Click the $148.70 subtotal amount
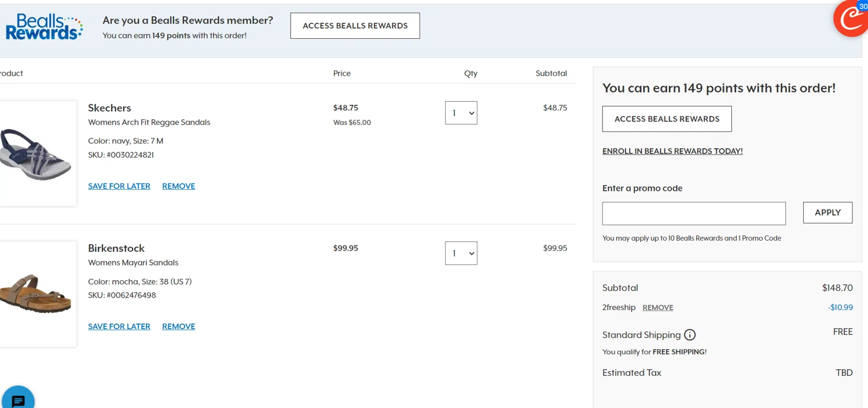The height and width of the screenshot is (408, 868). coord(837,288)
